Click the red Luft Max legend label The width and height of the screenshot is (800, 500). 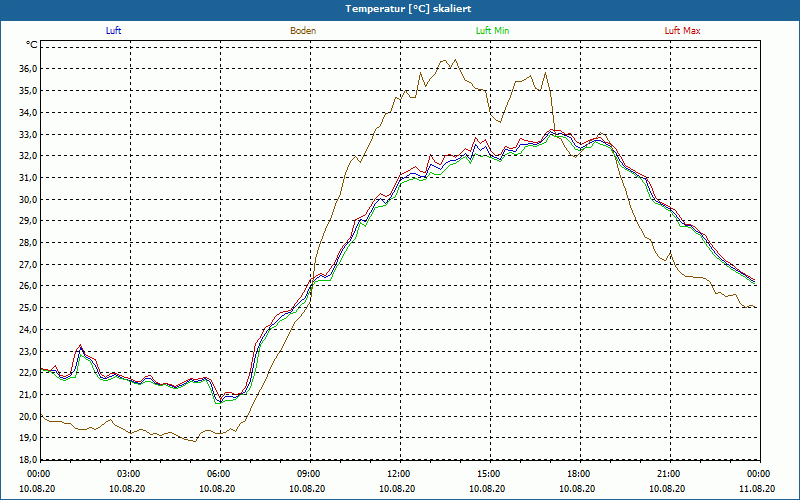tap(682, 31)
